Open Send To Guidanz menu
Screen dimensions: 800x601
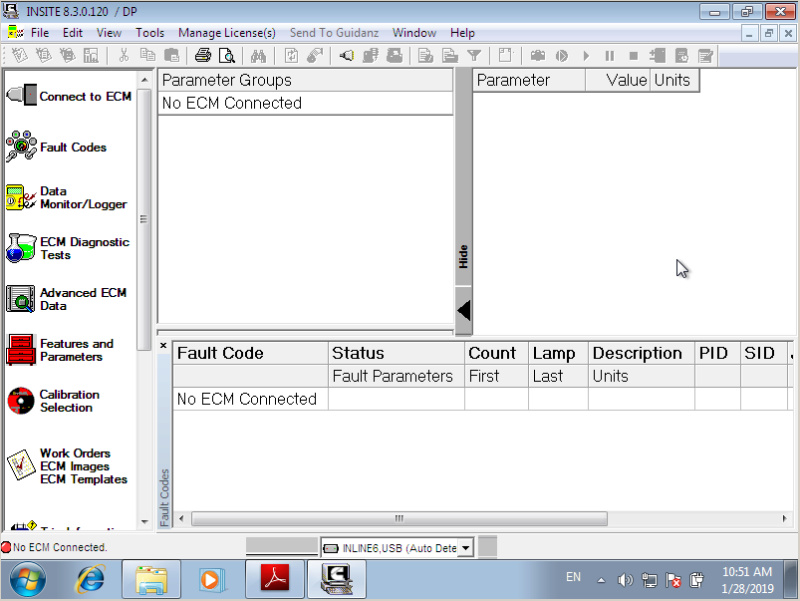coord(334,33)
